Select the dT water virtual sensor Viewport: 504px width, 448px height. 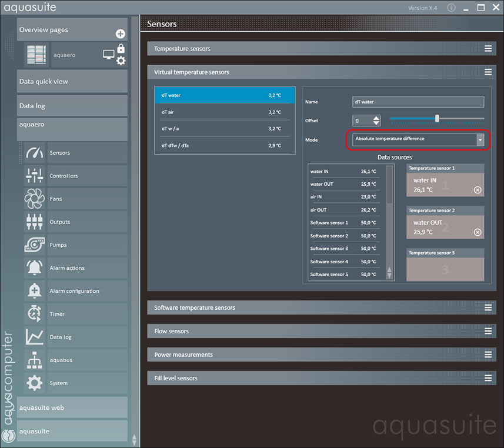tap(225, 95)
